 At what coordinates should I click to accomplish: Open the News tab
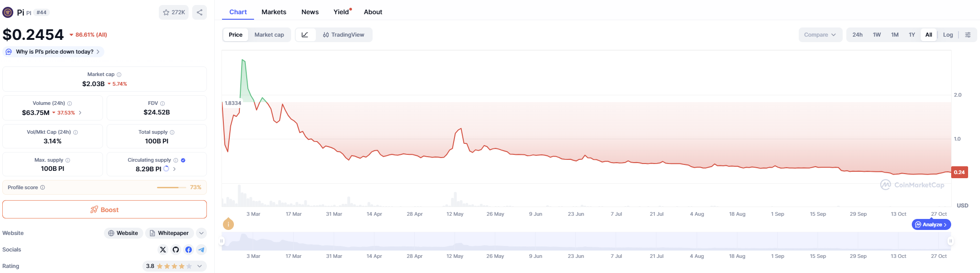310,12
